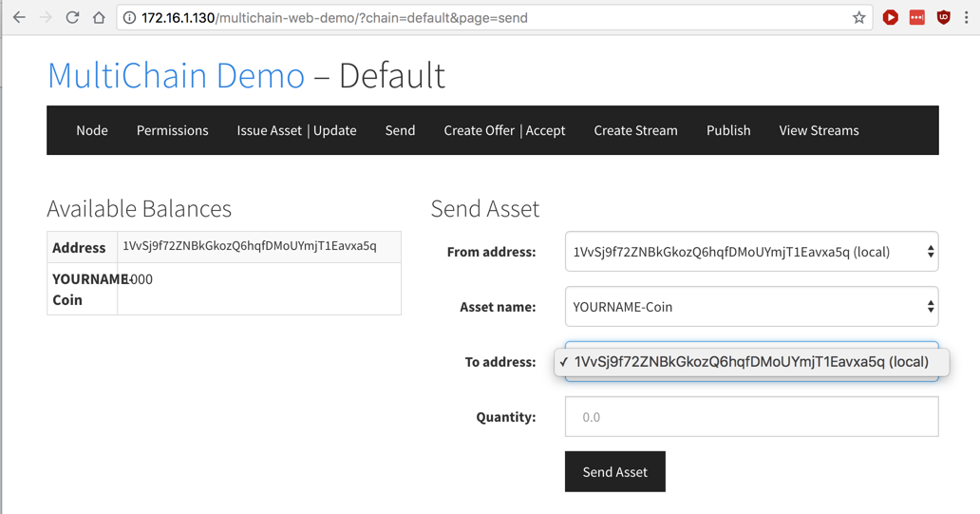Go to the Create Stream page

(635, 130)
